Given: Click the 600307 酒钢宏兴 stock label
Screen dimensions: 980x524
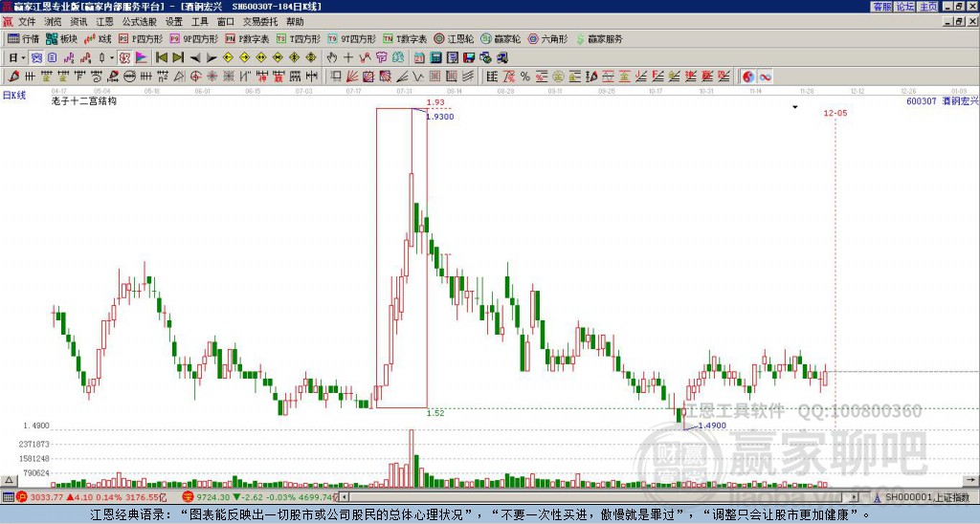Looking at the screenshot, I should [943, 100].
